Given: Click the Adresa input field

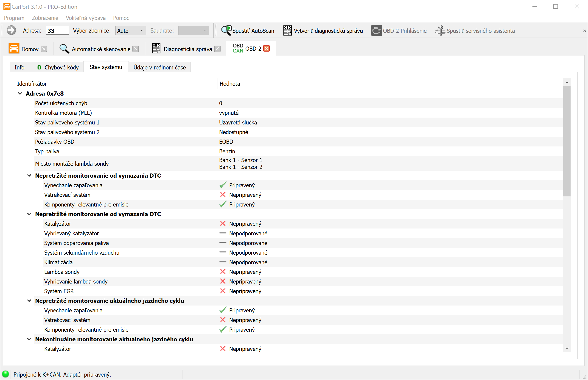Looking at the screenshot, I should tap(57, 31).
